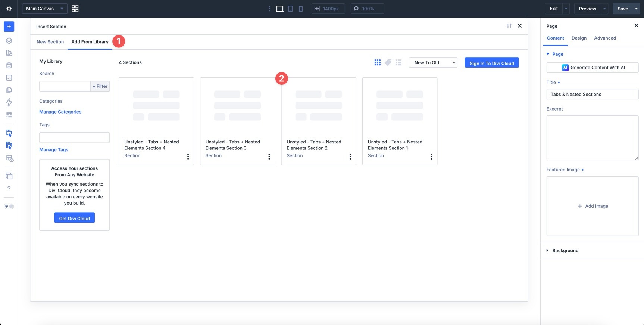Click the 100% zoom field
Viewport: 644px width, 325px height.
click(368, 9)
